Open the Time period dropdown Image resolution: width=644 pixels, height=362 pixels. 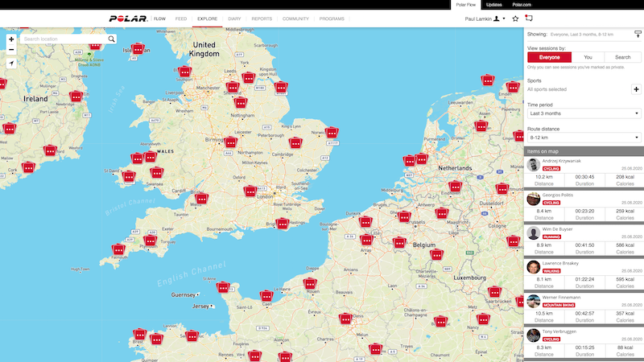coord(584,113)
